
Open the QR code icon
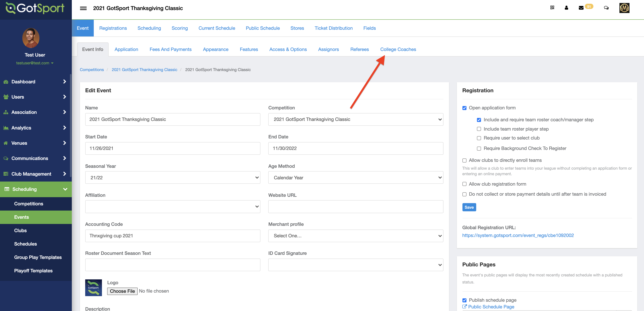coord(552,8)
